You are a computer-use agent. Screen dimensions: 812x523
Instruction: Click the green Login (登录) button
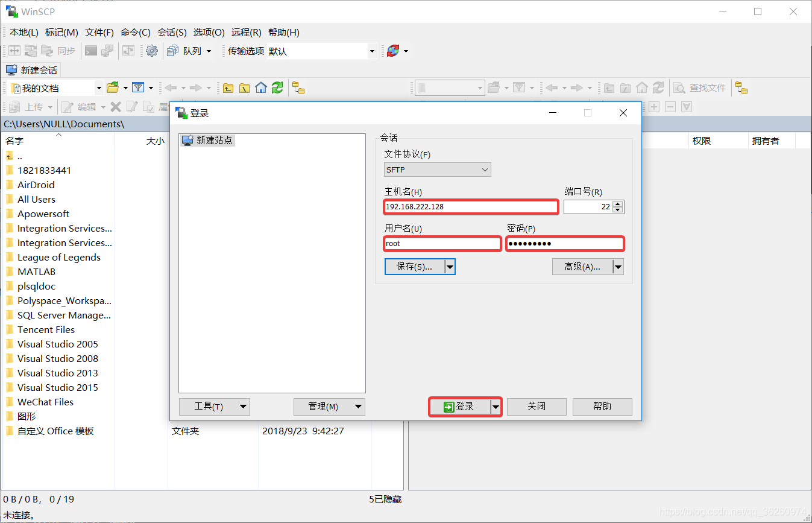coord(459,407)
